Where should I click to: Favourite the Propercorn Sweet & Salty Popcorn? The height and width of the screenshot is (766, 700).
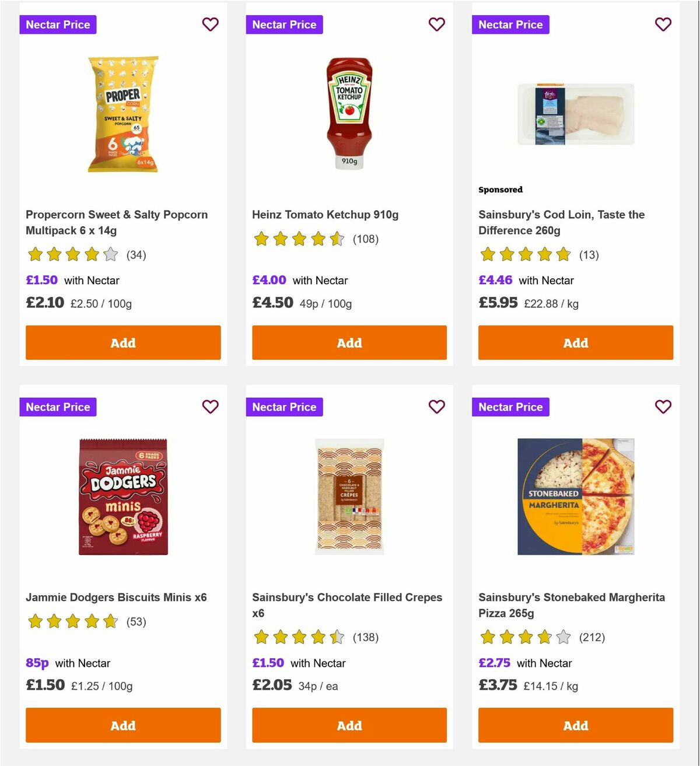coord(210,25)
